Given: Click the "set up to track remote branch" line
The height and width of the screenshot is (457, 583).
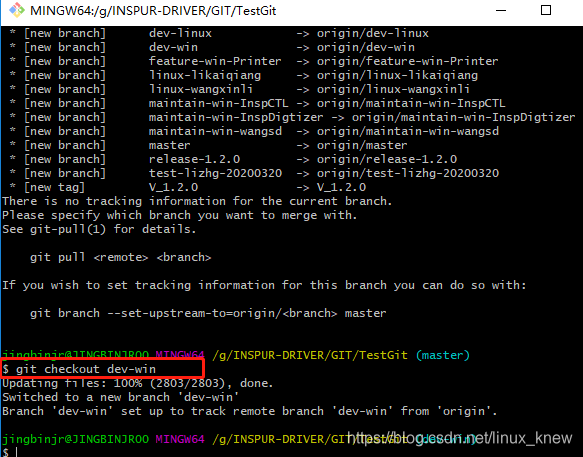Looking at the screenshot, I should [x=250, y=411].
